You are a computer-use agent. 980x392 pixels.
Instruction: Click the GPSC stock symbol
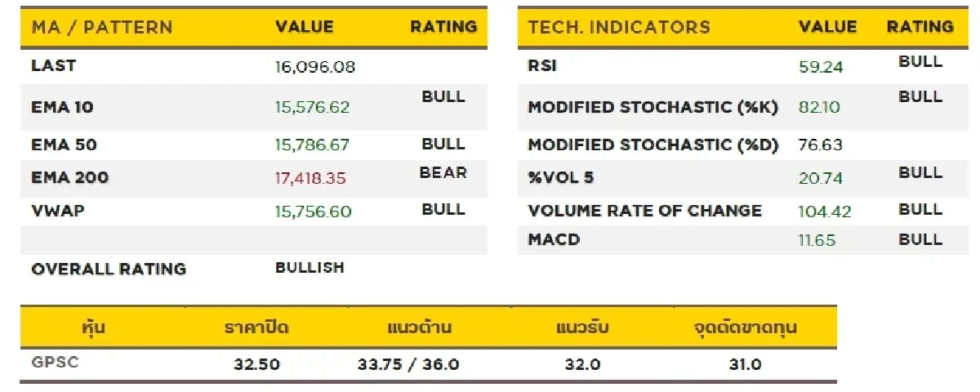tap(55, 363)
